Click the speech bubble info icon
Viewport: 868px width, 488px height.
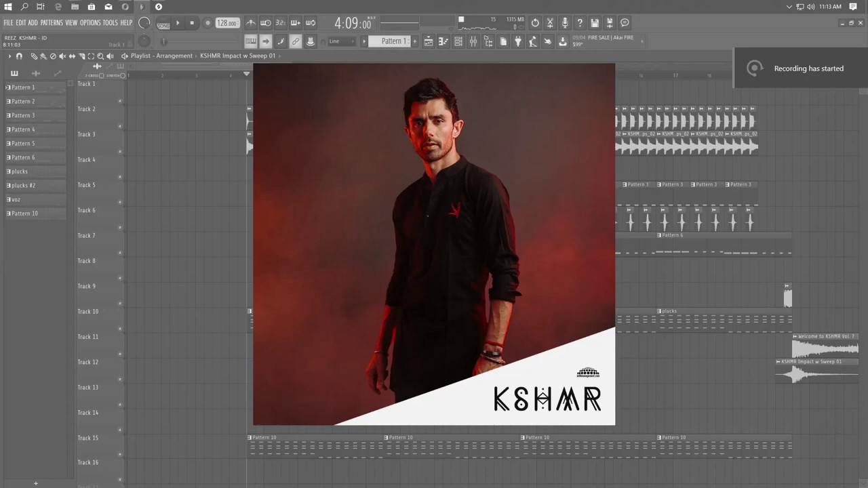coord(625,23)
